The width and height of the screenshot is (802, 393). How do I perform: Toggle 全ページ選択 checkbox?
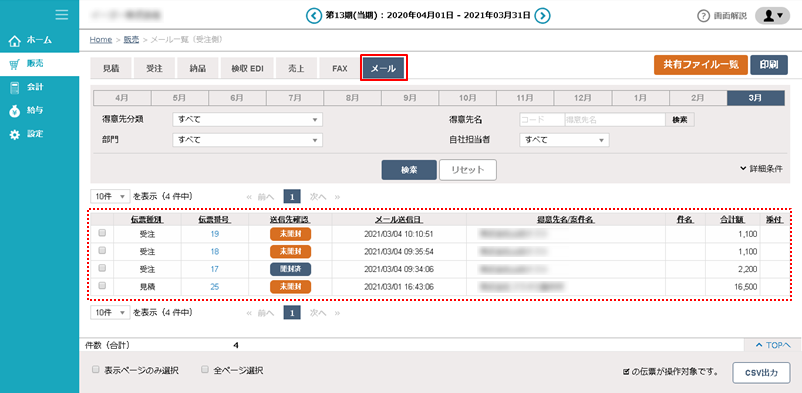[206, 369]
